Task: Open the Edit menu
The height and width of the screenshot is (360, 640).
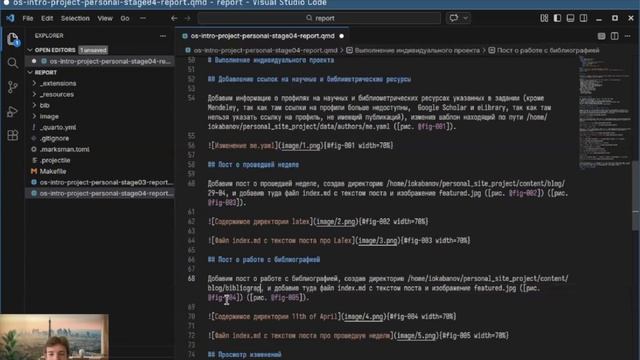Action: click(47, 18)
